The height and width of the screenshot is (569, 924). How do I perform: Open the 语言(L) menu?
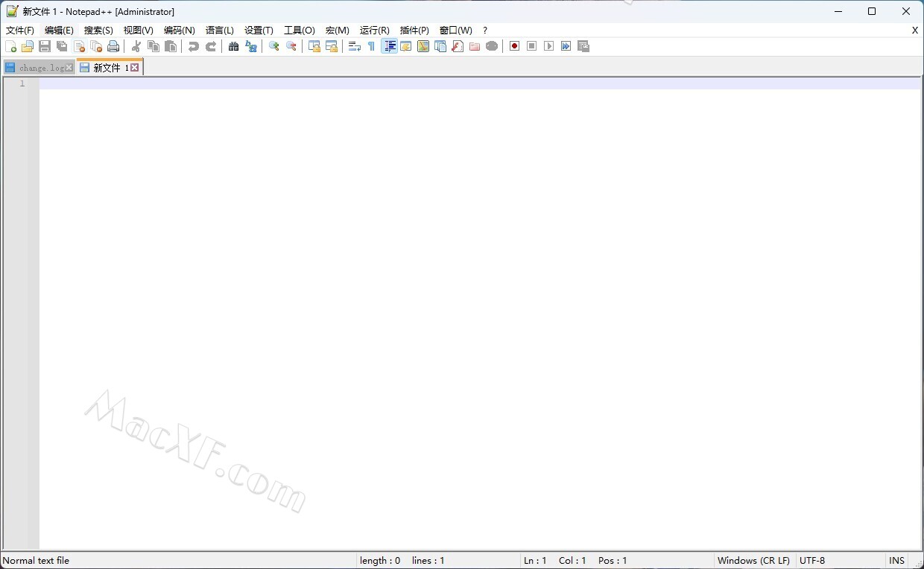(220, 31)
